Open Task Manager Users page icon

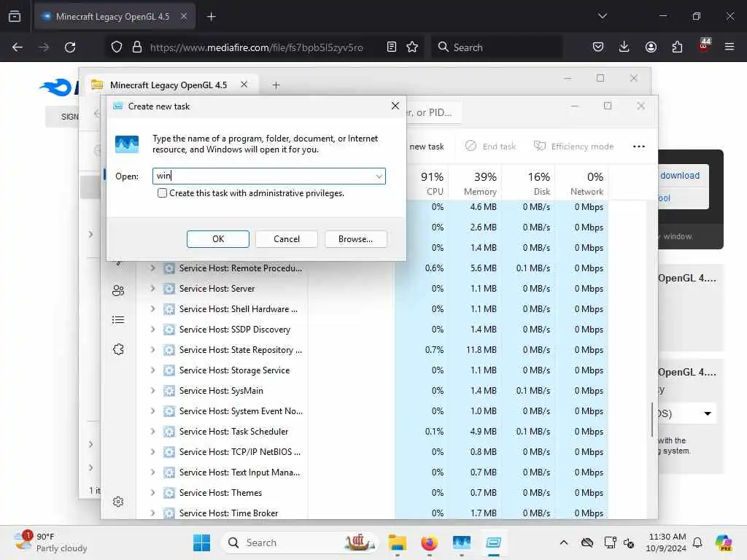[x=118, y=290]
